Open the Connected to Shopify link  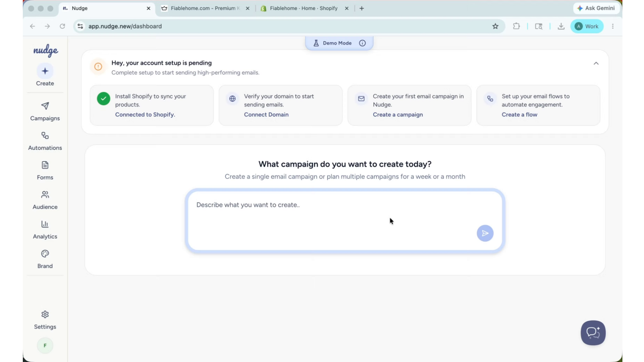pos(145,115)
